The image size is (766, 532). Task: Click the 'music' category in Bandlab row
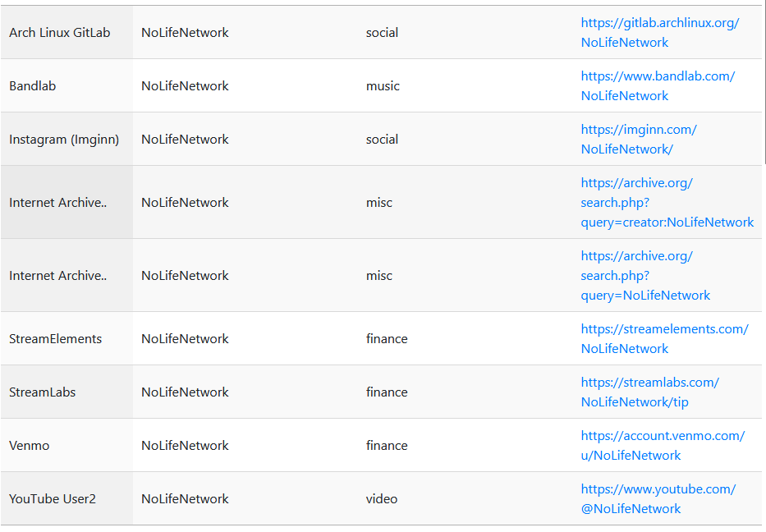(383, 86)
